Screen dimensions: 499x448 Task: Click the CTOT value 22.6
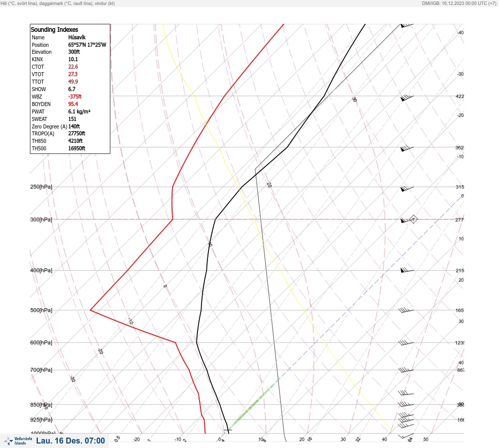tap(73, 67)
